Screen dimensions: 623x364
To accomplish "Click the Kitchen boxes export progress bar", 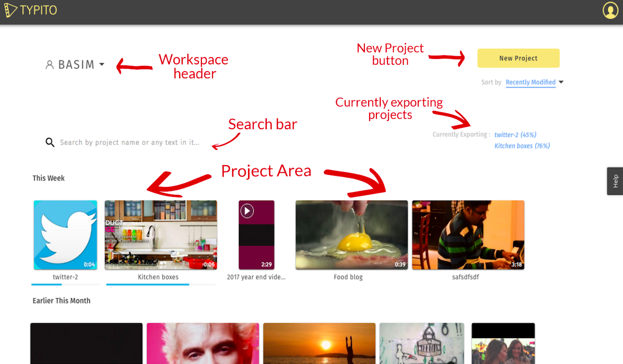I will 161,285.
